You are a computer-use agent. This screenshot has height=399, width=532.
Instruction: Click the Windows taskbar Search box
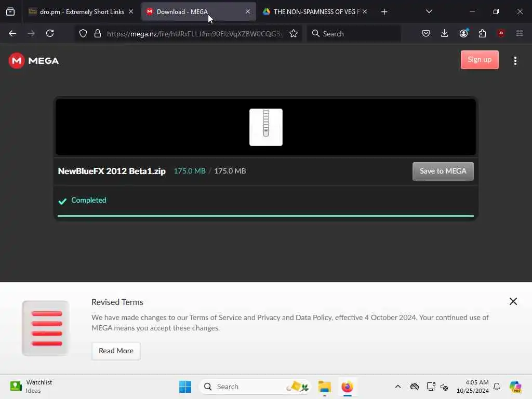(x=255, y=387)
